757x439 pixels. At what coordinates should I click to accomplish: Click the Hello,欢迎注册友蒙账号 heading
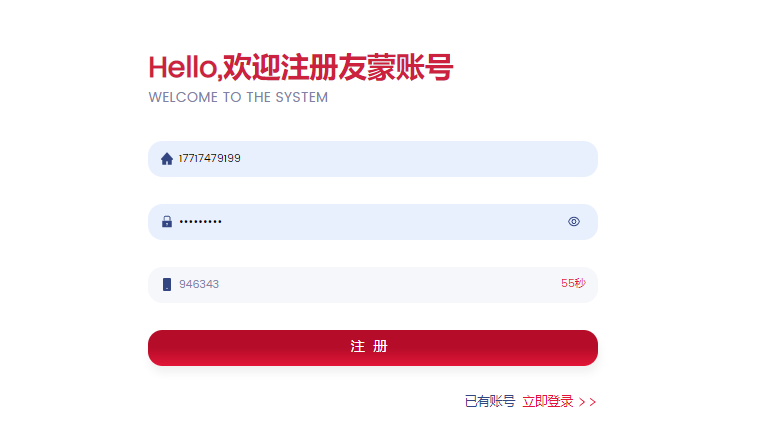301,67
